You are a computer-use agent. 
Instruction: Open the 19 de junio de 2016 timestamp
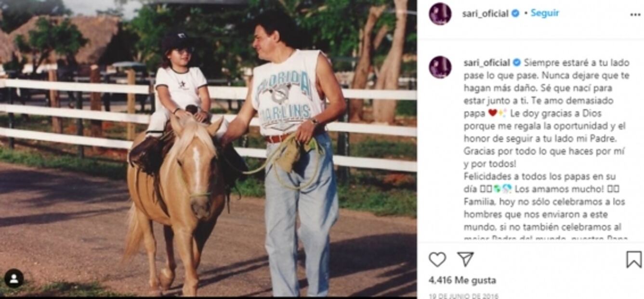463,296
